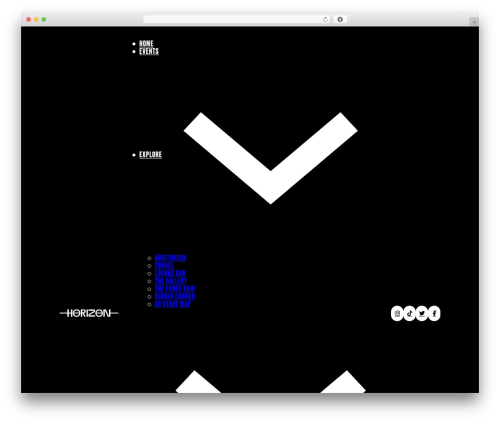Click the green maximize window button

(44, 20)
